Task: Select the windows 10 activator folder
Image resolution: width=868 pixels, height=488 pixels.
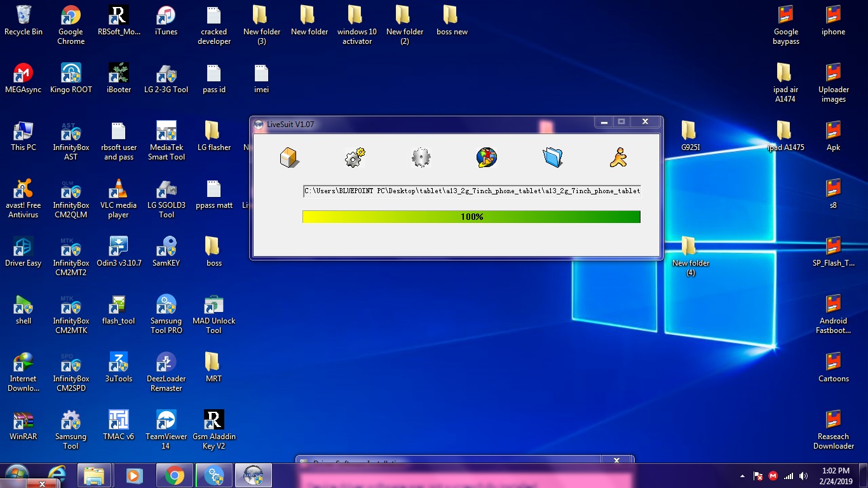Action: coord(356,25)
